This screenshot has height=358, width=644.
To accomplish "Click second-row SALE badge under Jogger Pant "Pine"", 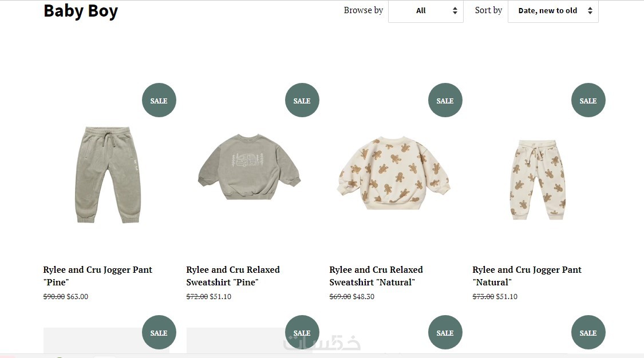I will click(x=159, y=332).
